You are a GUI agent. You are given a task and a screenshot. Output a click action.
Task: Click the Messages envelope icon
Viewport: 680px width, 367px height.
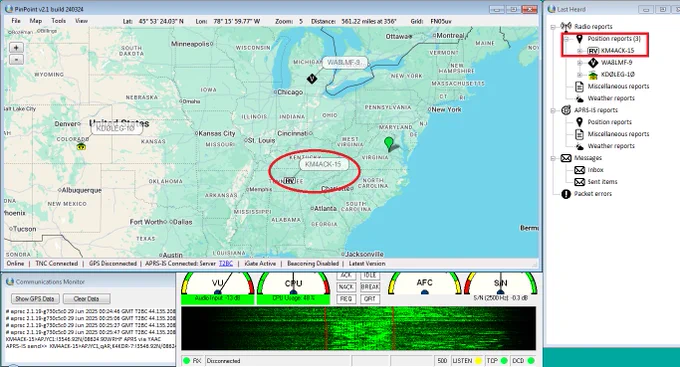pyautogui.click(x=566, y=158)
